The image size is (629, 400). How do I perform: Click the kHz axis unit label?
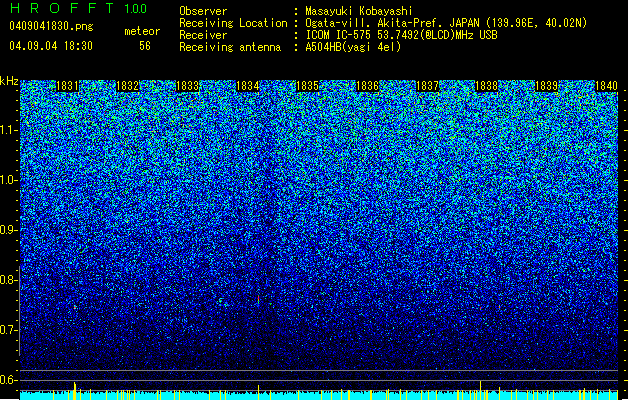coord(9,81)
